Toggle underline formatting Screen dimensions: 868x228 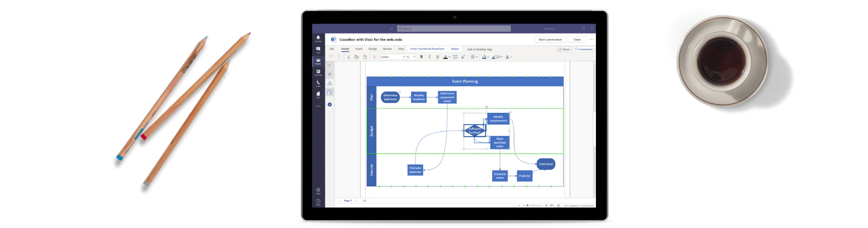437,57
